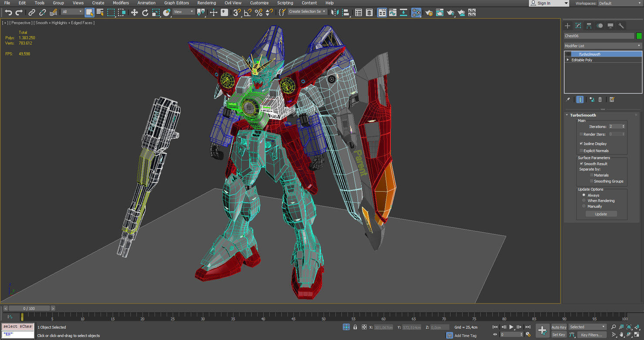Click Remove modifier trash icon
The image size is (644, 340).
pyautogui.click(x=600, y=100)
